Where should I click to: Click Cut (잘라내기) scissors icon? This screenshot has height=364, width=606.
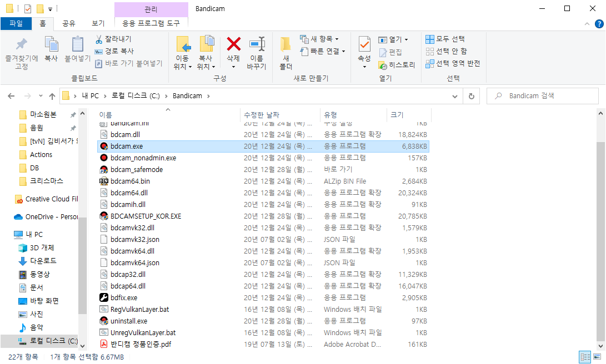(x=99, y=39)
